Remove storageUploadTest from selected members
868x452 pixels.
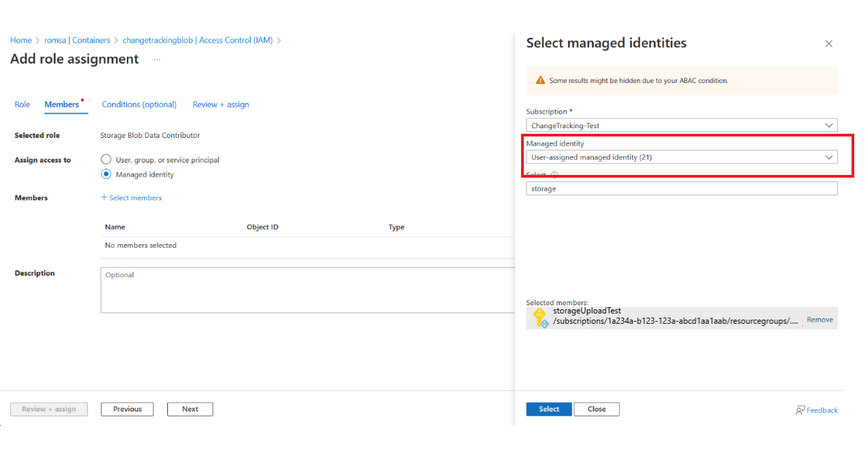coord(820,319)
